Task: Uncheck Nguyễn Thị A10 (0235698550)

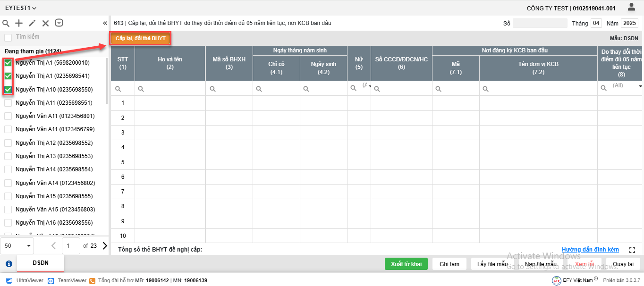Action: pyautogui.click(x=8, y=89)
